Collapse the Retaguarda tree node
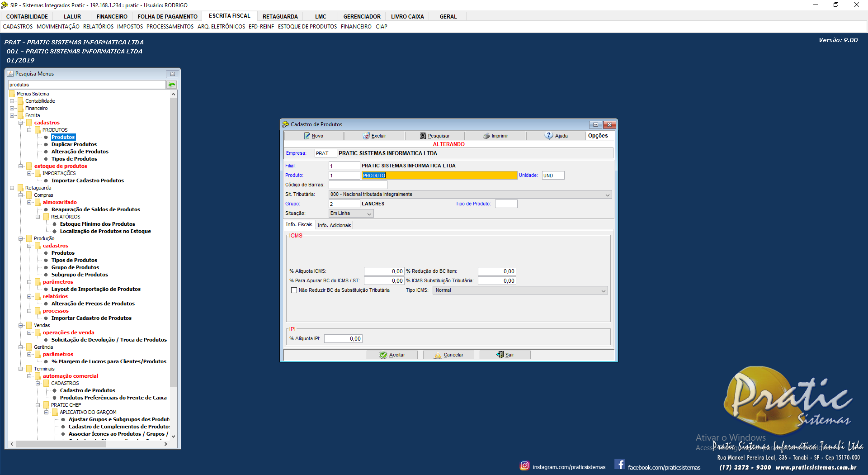Image resolution: width=868 pixels, height=475 pixels. click(x=12, y=188)
